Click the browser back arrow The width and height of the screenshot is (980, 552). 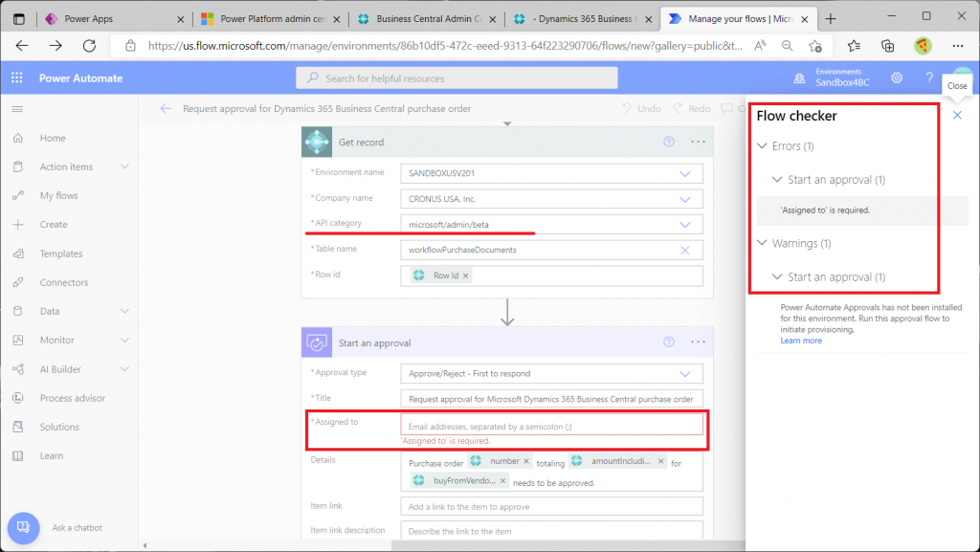pyautogui.click(x=22, y=46)
